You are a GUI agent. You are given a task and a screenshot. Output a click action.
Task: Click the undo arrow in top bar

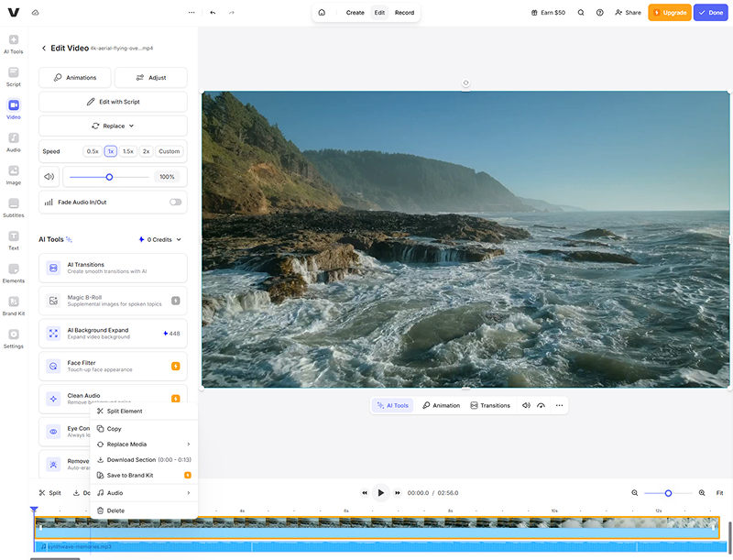pos(213,13)
